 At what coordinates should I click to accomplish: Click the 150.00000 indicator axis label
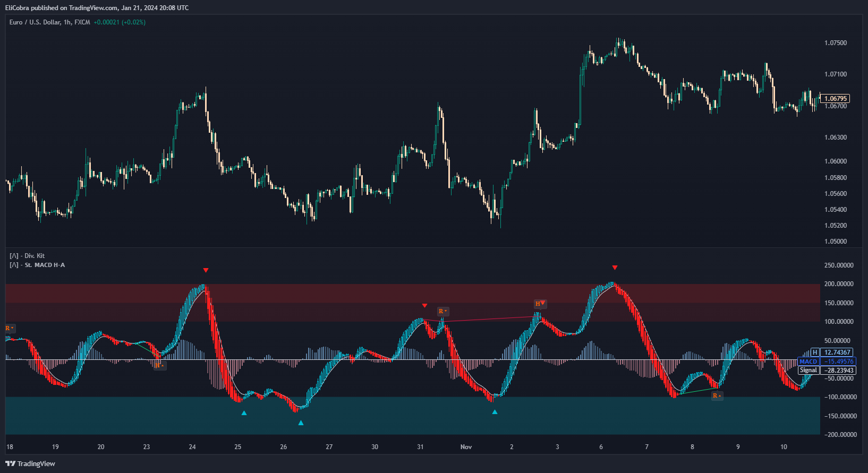[x=839, y=303]
